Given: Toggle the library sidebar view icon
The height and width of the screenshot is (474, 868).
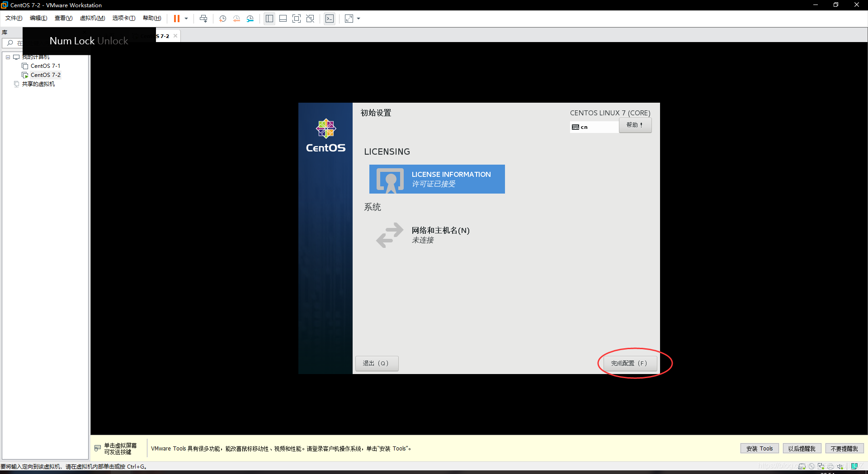Looking at the screenshot, I should pyautogui.click(x=269, y=19).
